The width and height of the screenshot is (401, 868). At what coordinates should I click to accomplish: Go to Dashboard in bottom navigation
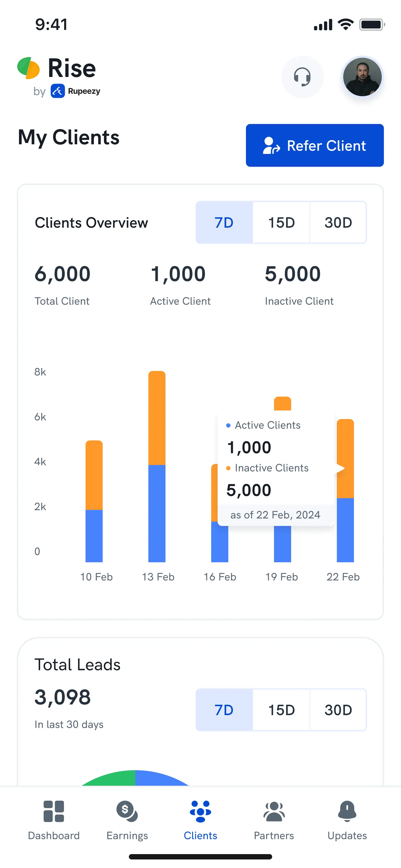coord(54,820)
